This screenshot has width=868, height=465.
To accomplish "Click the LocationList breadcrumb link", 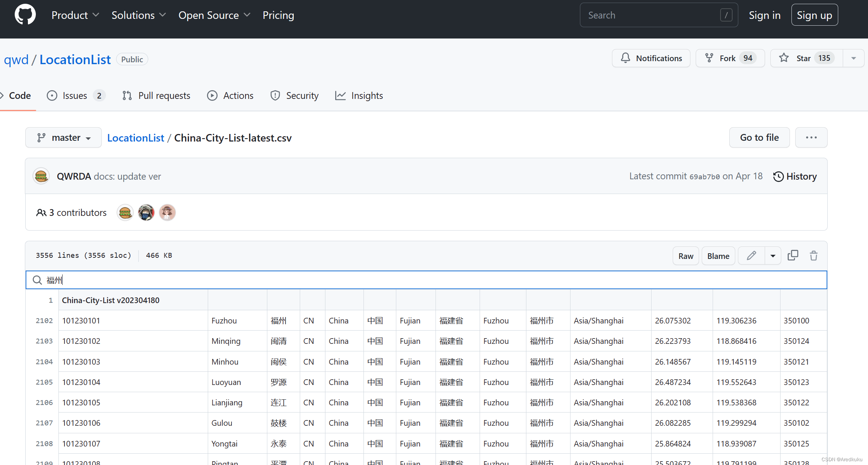I will [136, 138].
